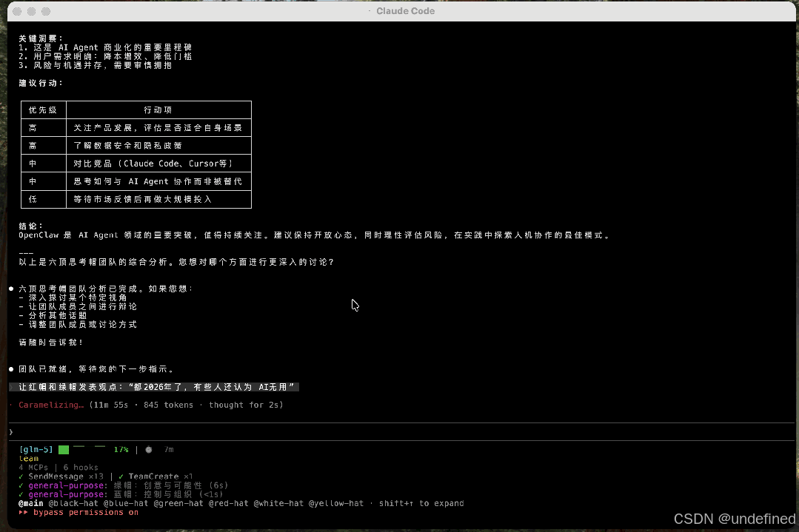
Task: Click the checkmark next to SendMessage
Action: 21,477
